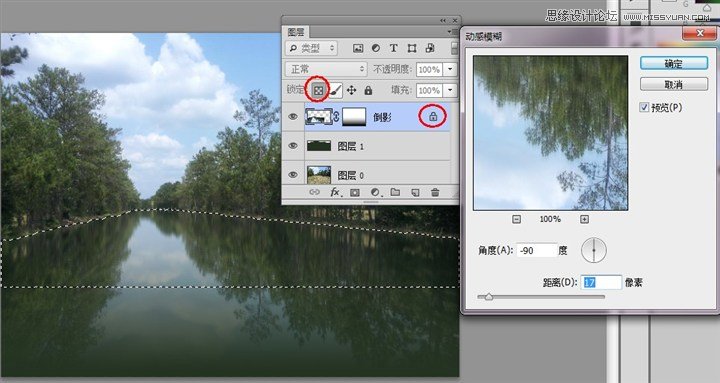The image size is (720, 383).
Task: Create a new layer
Action: pyautogui.click(x=416, y=193)
